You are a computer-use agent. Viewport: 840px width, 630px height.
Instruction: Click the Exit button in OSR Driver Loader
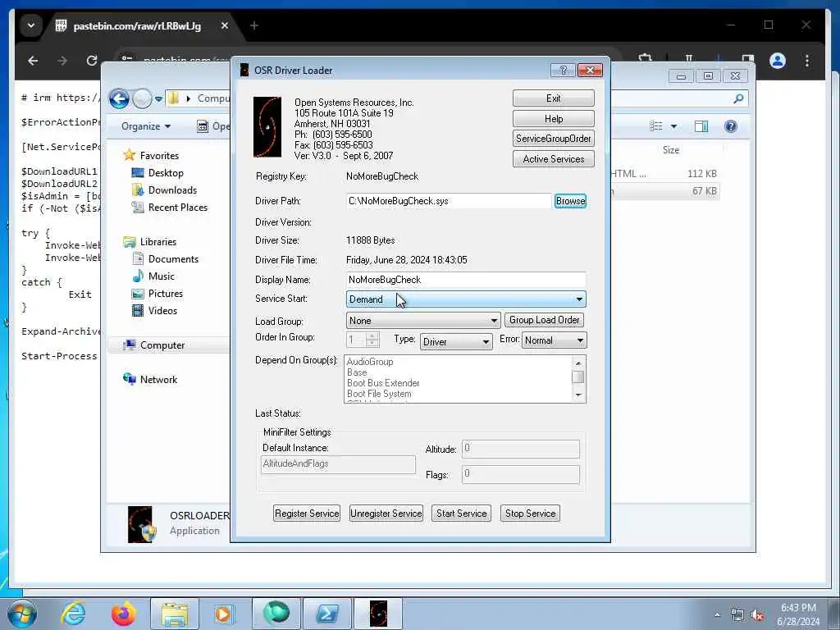(553, 98)
